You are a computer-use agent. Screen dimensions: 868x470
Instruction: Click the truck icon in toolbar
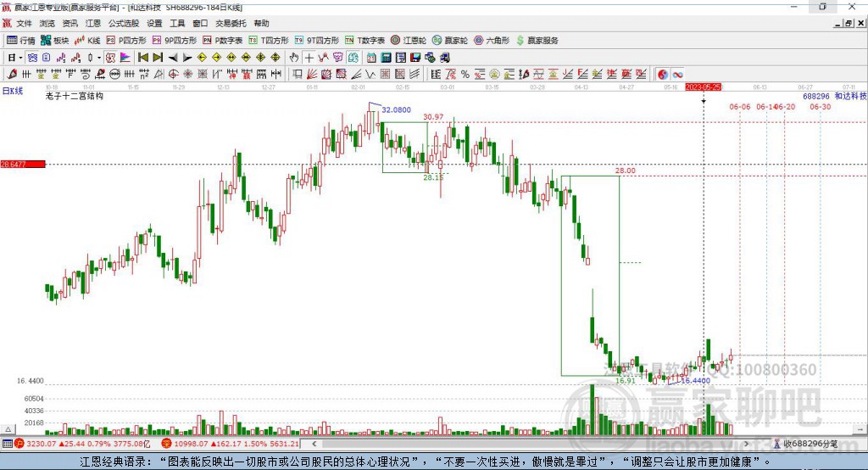point(445,58)
